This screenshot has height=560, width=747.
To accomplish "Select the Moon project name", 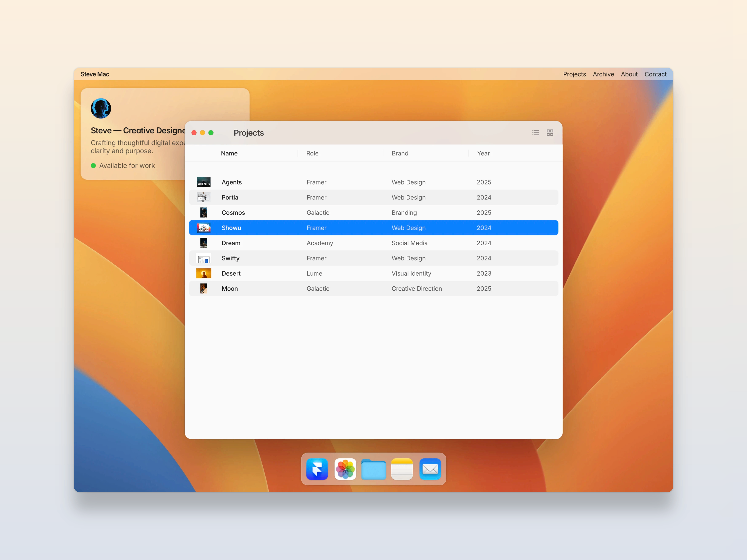I will [x=230, y=289].
